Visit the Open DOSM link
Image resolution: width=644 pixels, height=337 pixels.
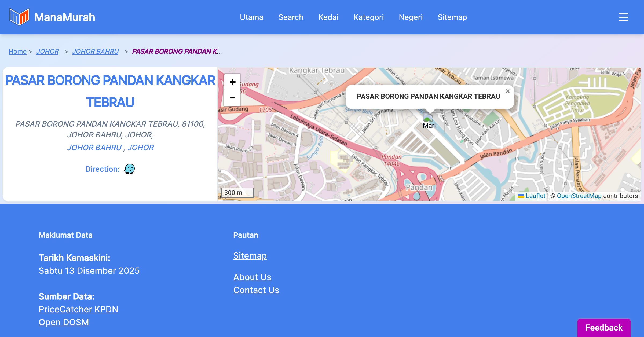(64, 322)
